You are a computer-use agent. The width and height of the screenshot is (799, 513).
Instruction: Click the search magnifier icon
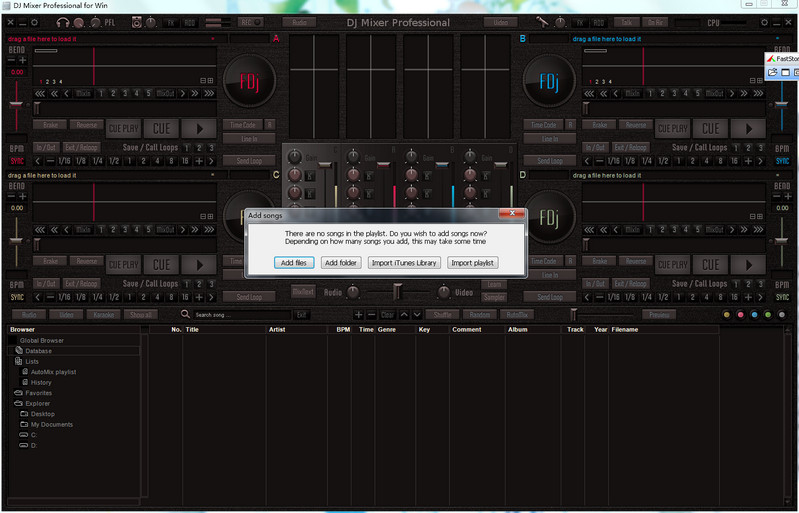point(185,314)
